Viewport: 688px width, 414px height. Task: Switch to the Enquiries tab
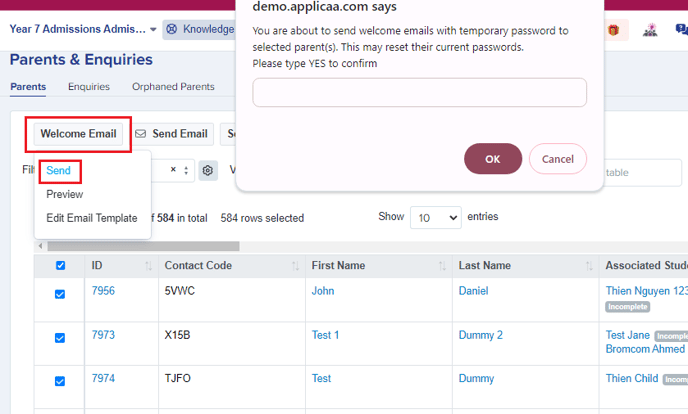pos(89,86)
